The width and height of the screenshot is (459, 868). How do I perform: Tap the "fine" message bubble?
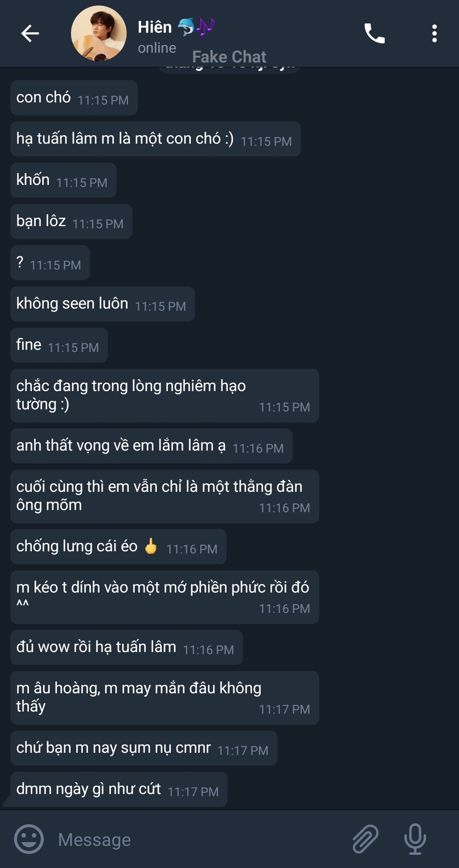pos(59,345)
